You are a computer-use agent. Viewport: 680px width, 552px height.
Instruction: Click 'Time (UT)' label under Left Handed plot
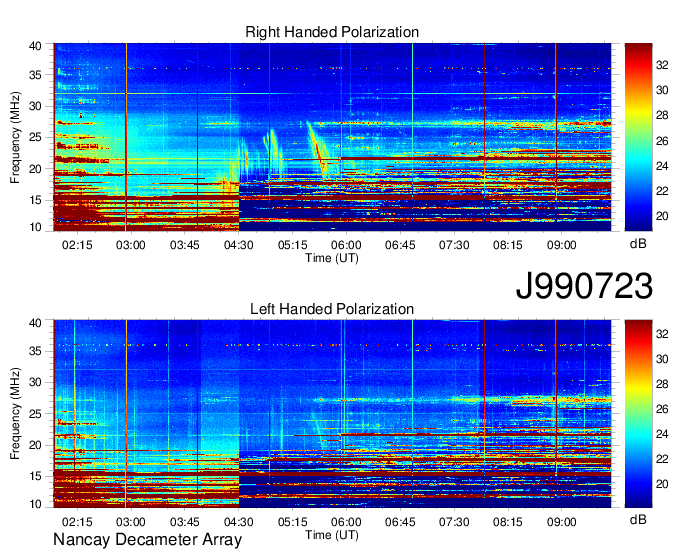pyautogui.click(x=332, y=535)
